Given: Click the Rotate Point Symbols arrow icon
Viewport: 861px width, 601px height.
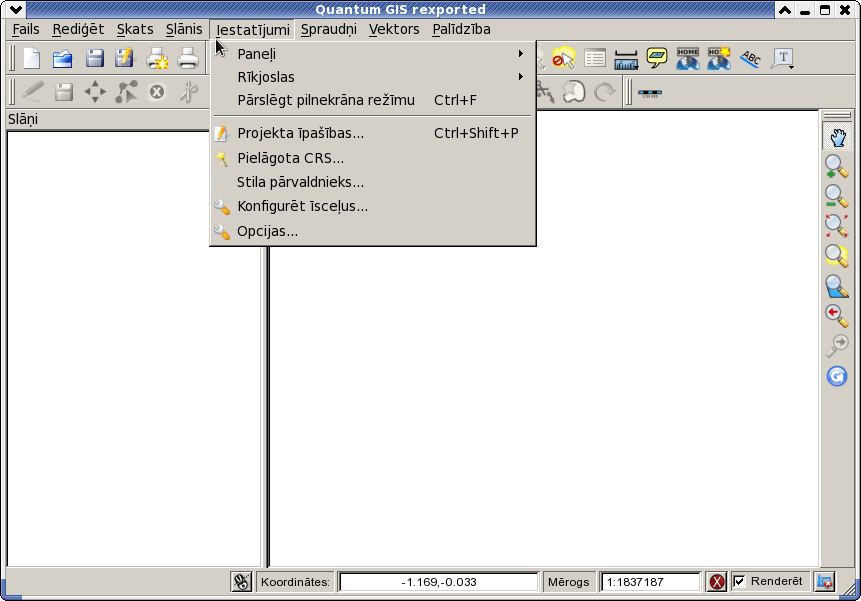Looking at the screenshot, I should coord(605,92).
